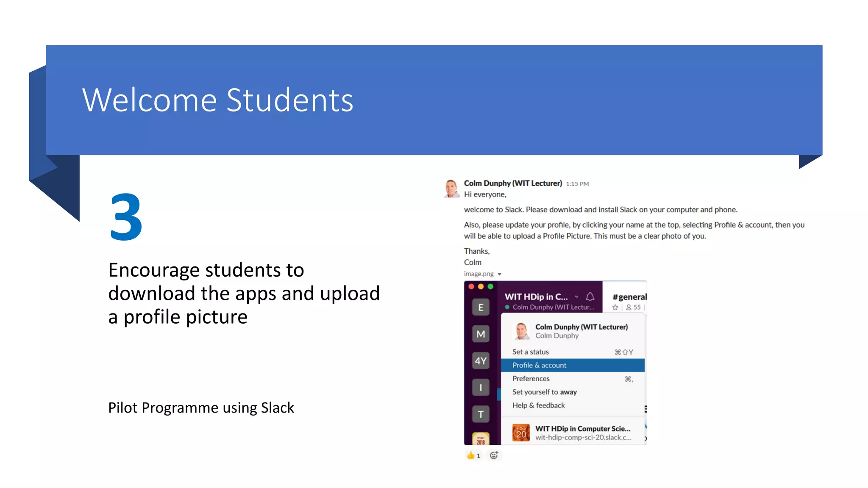The height and width of the screenshot is (488, 868).
Task: Open Preferences from the menu
Action: [x=573, y=379]
